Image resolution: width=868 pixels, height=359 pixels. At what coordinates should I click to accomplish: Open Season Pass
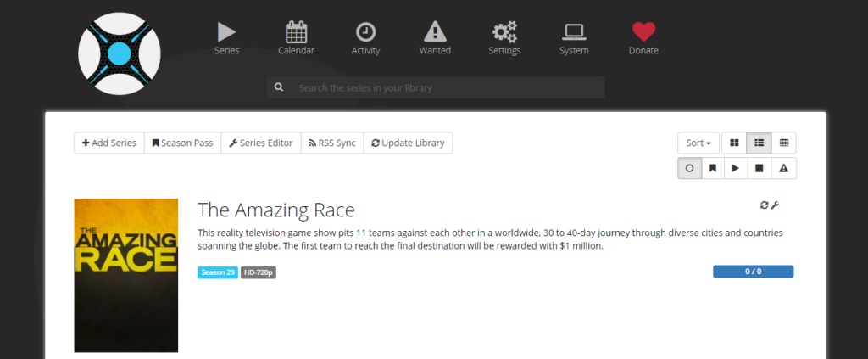[x=183, y=143]
